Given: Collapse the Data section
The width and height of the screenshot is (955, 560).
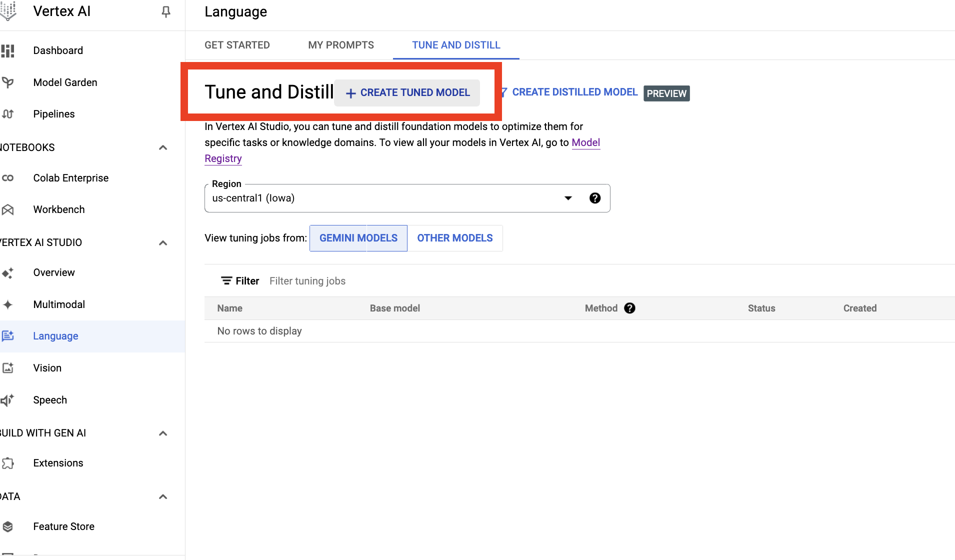Looking at the screenshot, I should (163, 497).
